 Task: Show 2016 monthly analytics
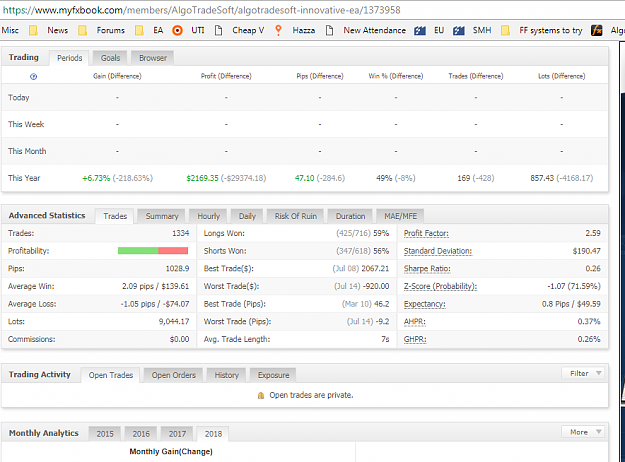141,434
